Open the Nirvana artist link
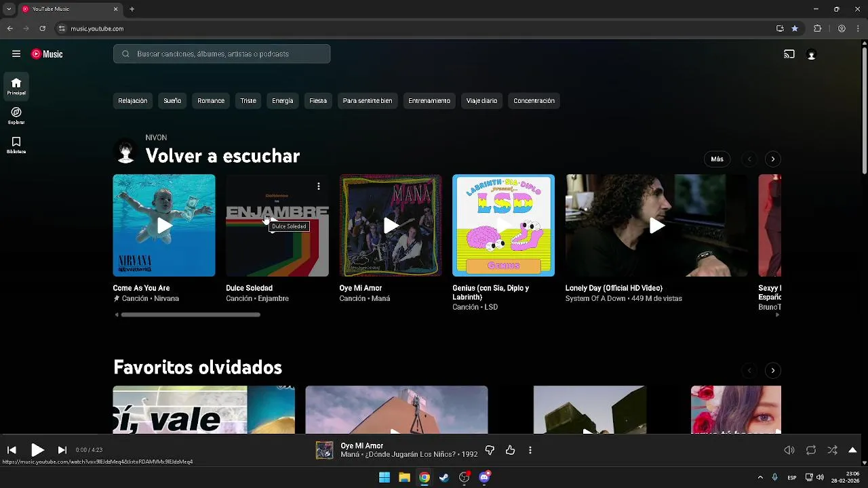This screenshot has width=868, height=488. click(x=166, y=299)
